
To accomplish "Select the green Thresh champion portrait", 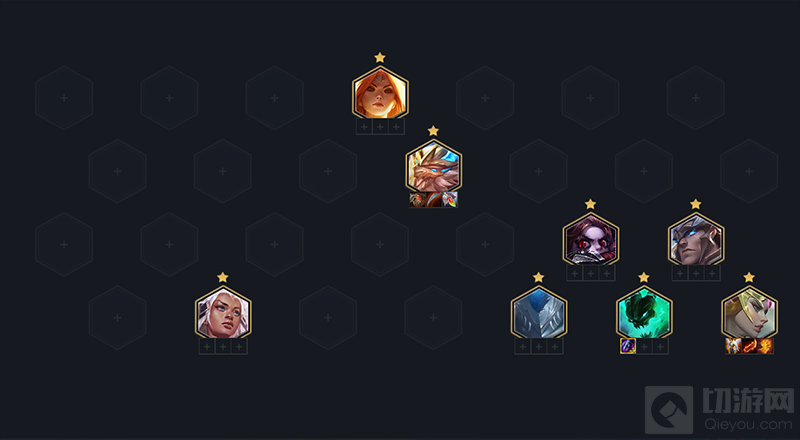I will (644, 313).
